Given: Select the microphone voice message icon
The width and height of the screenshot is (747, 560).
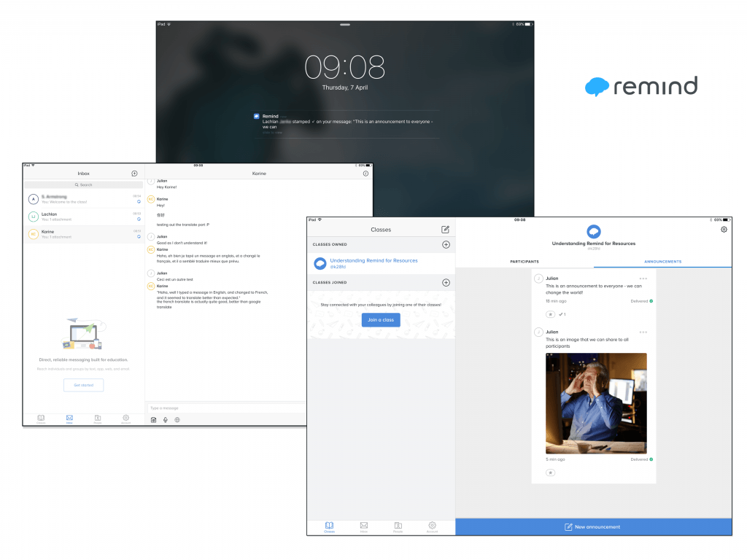Looking at the screenshot, I should click(x=164, y=419).
